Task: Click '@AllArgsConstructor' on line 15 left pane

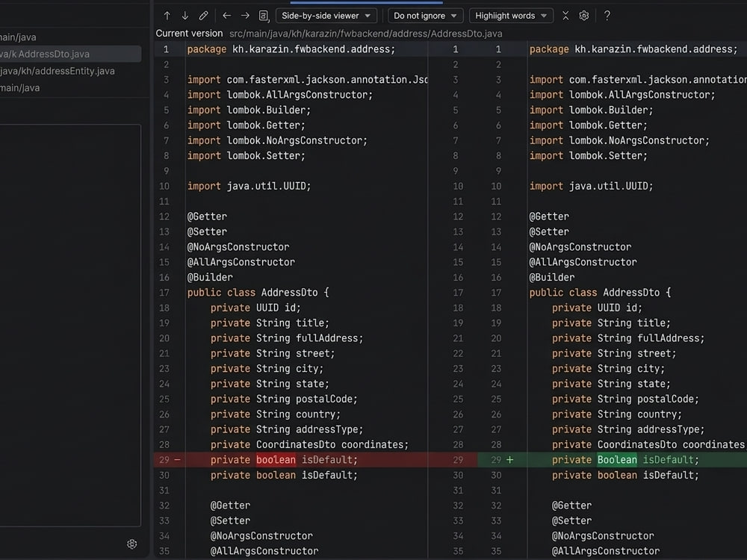Action: click(241, 262)
